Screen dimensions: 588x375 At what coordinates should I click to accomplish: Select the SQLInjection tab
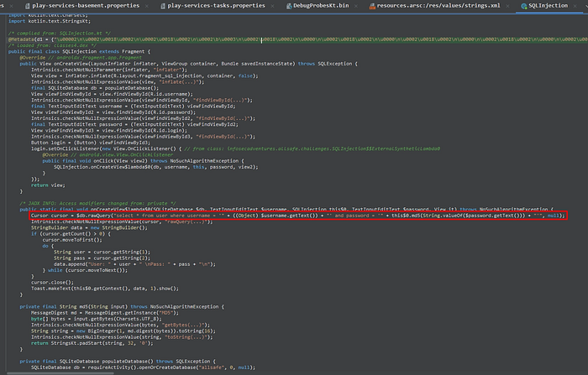[548, 6]
